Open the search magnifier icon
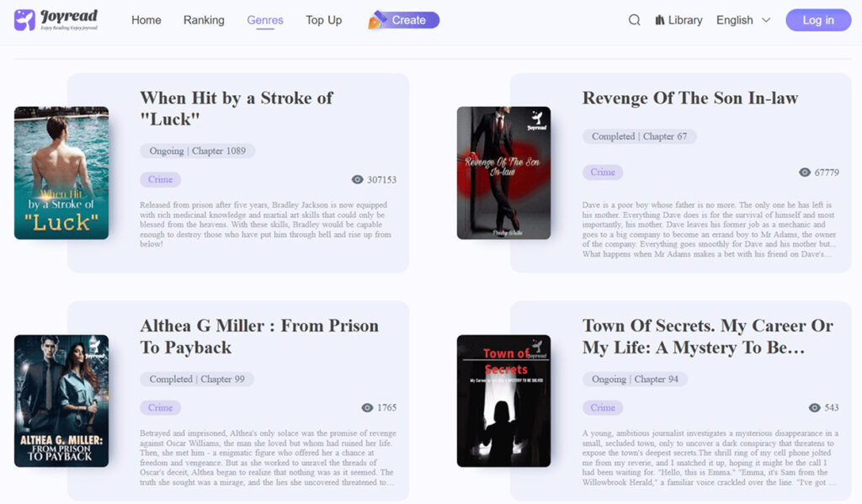 [635, 20]
